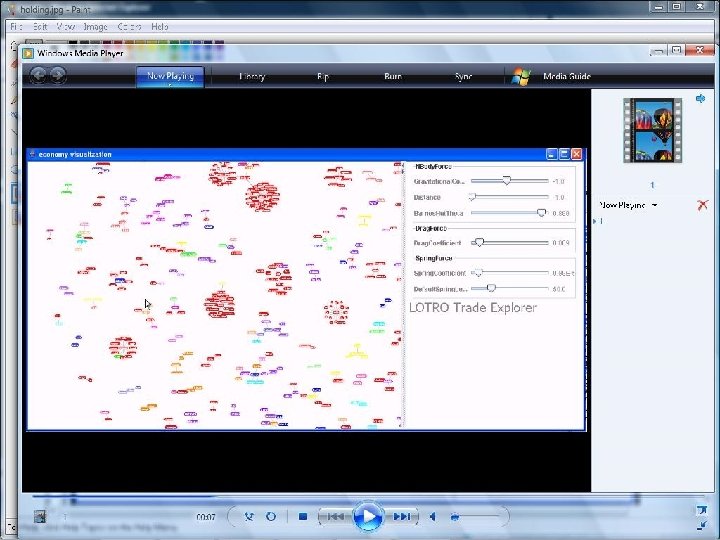Screen dimensions: 720x540
Task: Click the elapsed time 00:07
Action: coord(206,517)
